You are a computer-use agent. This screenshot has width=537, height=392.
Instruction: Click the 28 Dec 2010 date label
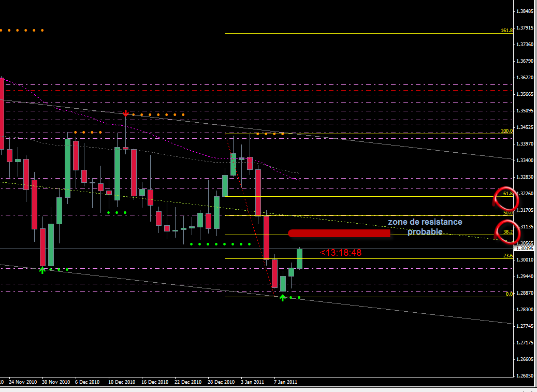221,382
